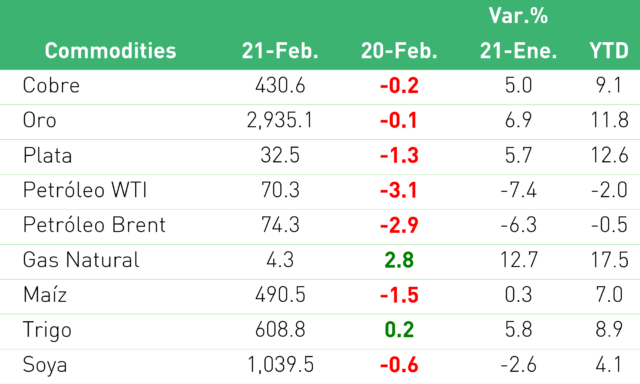Select the red -3.1 WTI change
Viewport: 640px width, 384px height.
click(x=399, y=191)
